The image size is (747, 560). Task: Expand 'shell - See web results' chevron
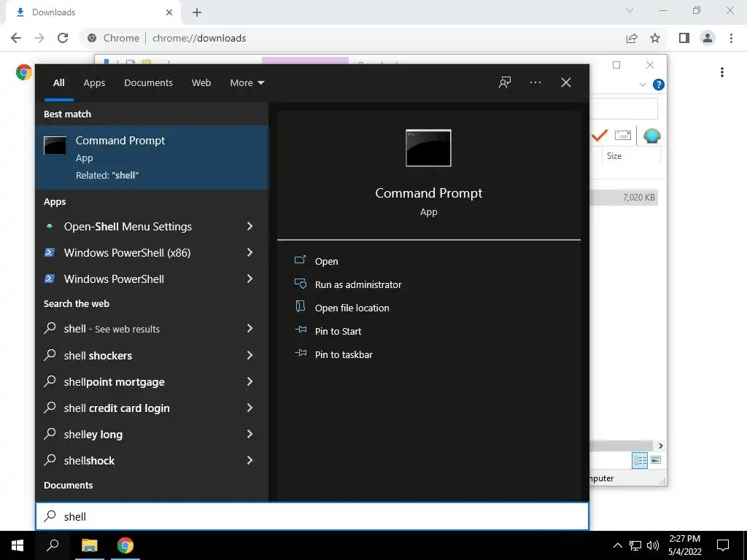click(249, 328)
